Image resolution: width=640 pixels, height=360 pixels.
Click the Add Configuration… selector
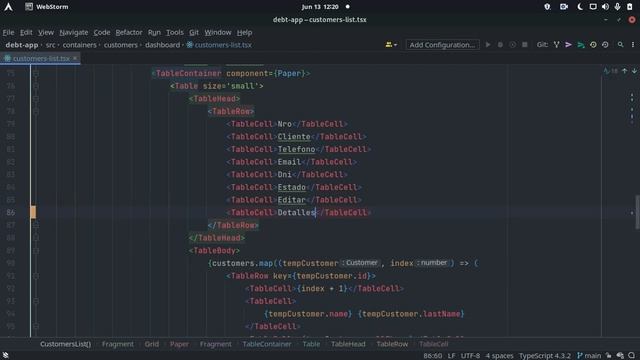click(442, 45)
